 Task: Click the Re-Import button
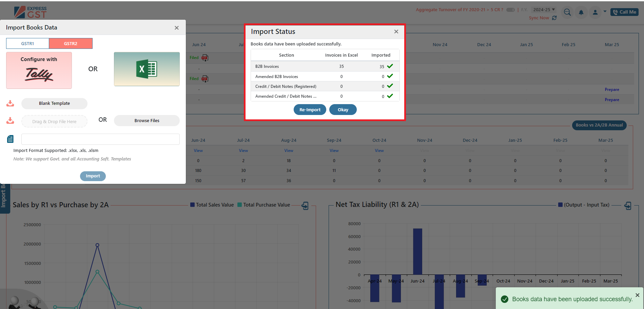[310, 110]
